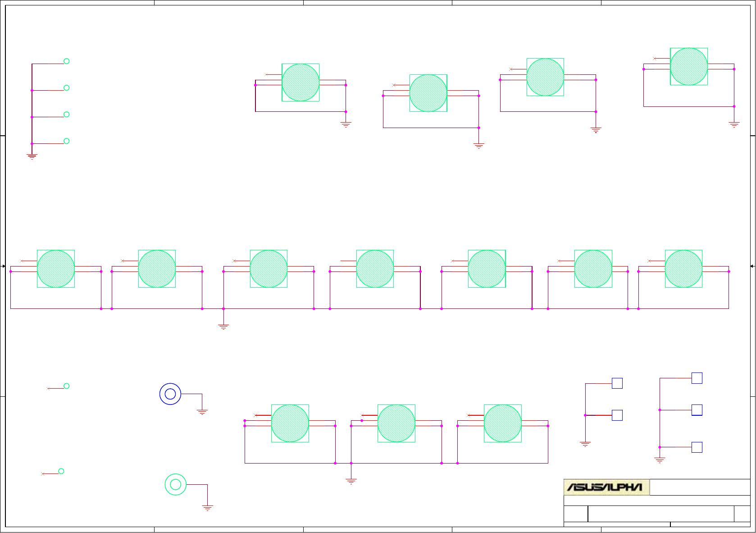The width and height of the screenshot is (756, 533).
Task: Select the rightmost hole in top row of four
Action: 689,66
